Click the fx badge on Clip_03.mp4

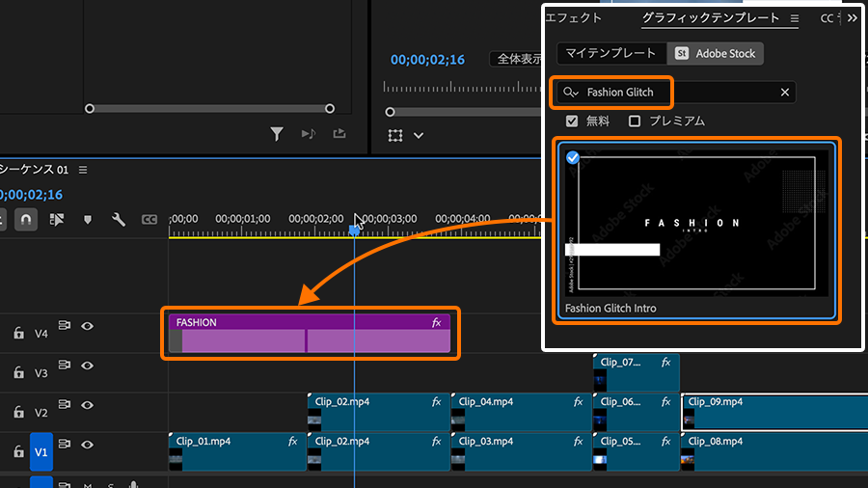pos(579,442)
